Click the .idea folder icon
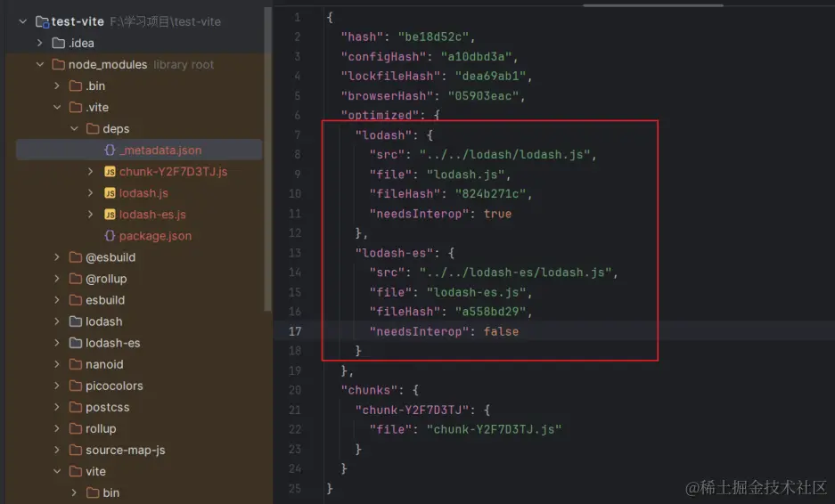Screen dimensions: 835x504 click(x=59, y=43)
